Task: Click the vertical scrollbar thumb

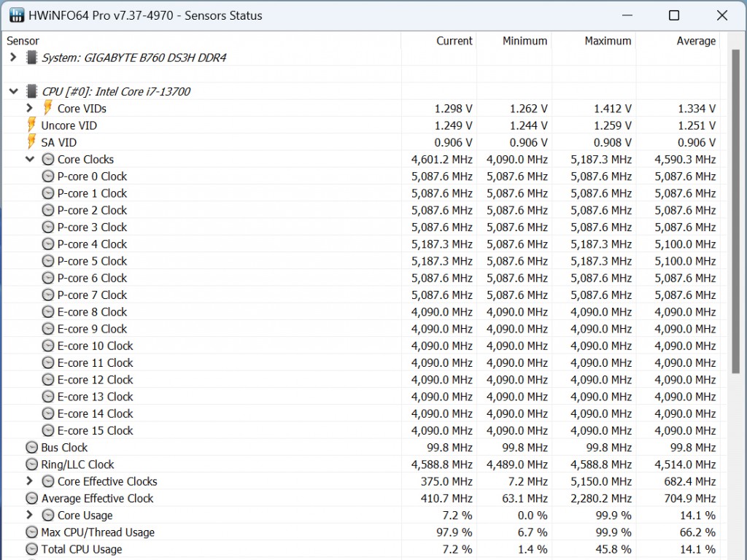Action: coord(736,211)
